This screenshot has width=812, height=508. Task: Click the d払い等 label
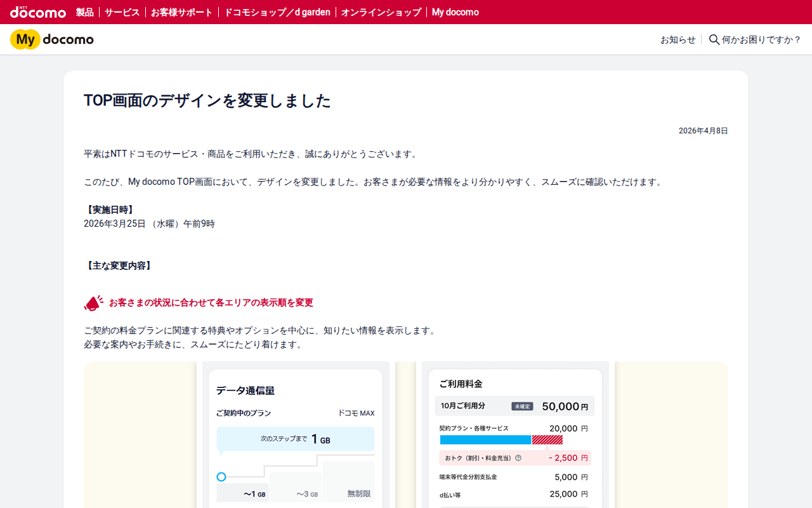pos(451,495)
